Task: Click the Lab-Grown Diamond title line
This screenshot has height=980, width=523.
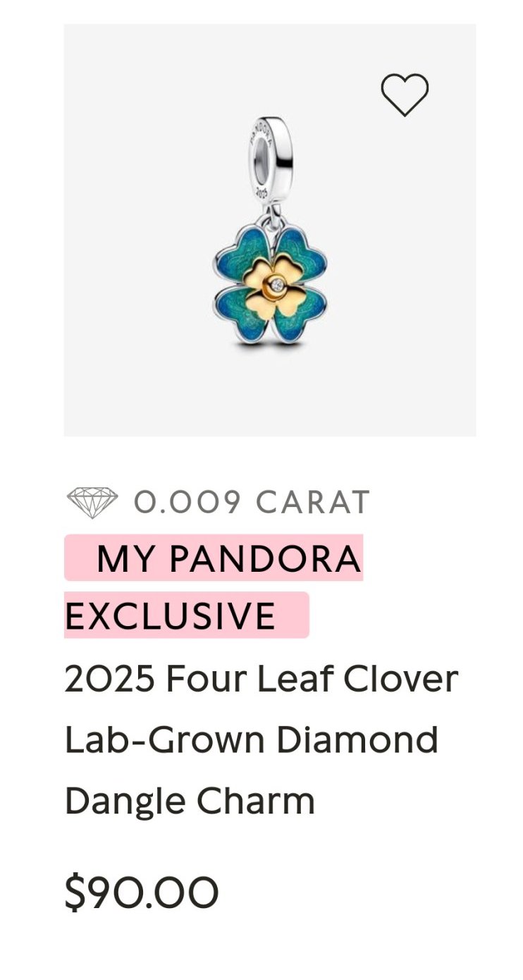Action: 252,740
